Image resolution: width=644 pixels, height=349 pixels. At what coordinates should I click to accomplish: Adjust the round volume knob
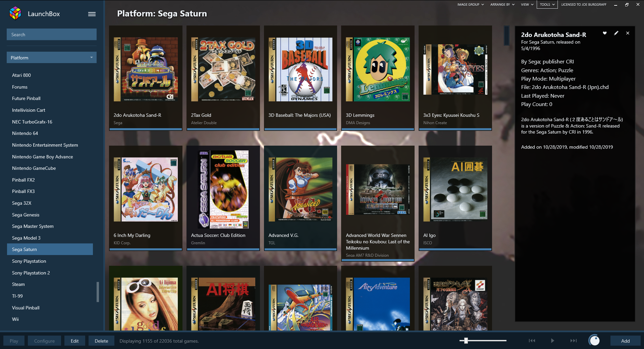pyautogui.click(x=594, y=340)
